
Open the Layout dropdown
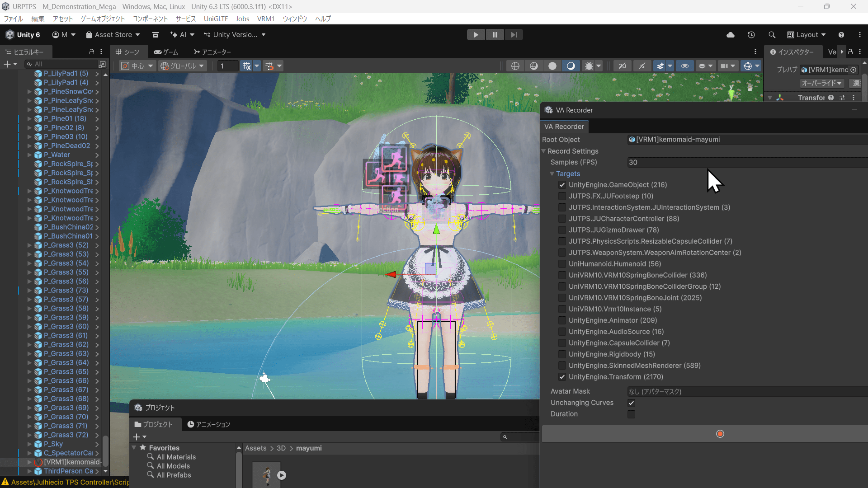pos(807,35)
